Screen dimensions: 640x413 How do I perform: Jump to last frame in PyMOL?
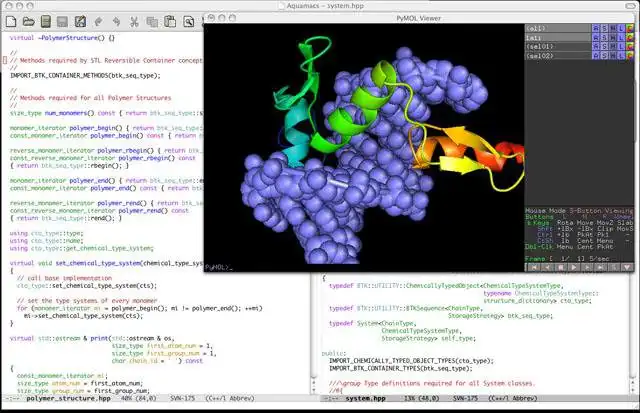click(x=601, y=267)
